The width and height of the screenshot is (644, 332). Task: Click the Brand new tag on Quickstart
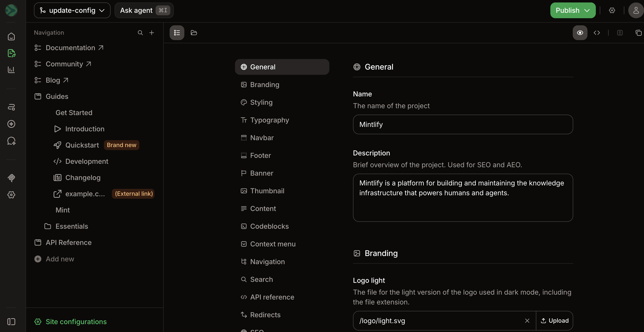click(x=121, y=145)
